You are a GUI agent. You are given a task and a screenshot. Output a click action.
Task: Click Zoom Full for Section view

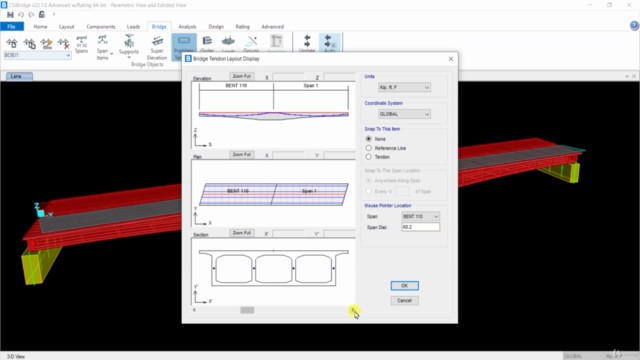pos(242,233)
